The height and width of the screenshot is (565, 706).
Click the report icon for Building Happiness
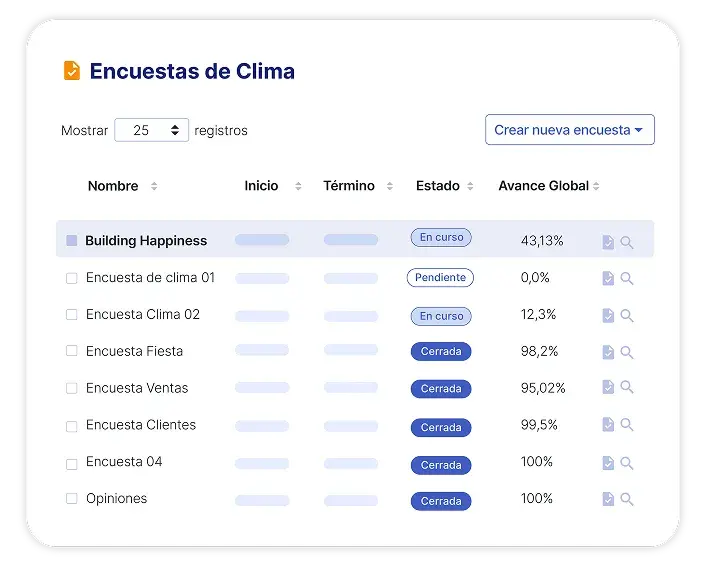(x=608, y=242)
